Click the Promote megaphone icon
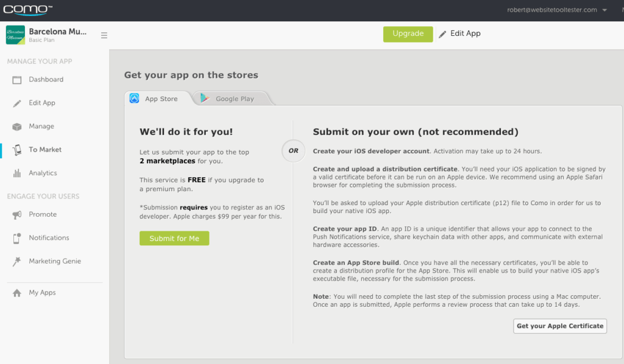Screen dimensions: 624x364 pyautogui.click(x=16, y=215)
